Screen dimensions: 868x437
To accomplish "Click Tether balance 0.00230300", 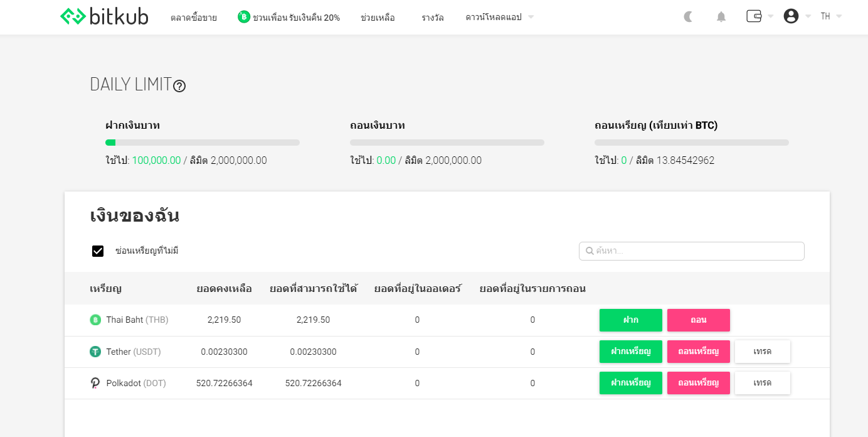I will click(x=224, y=352).
